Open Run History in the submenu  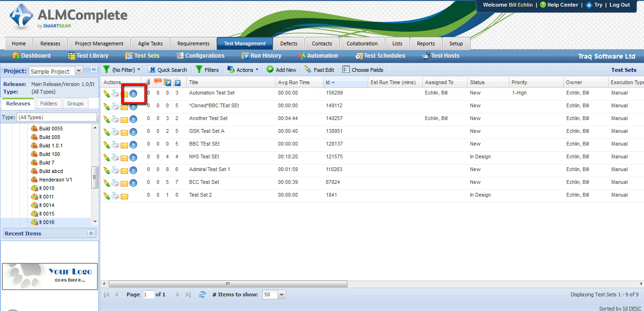[261, 56]
